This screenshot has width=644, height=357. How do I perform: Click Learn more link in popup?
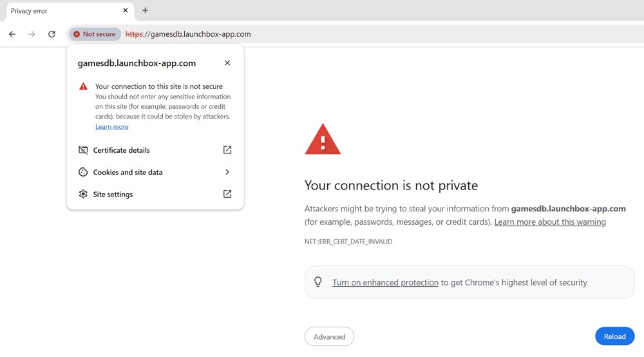[x=111, y=127]
